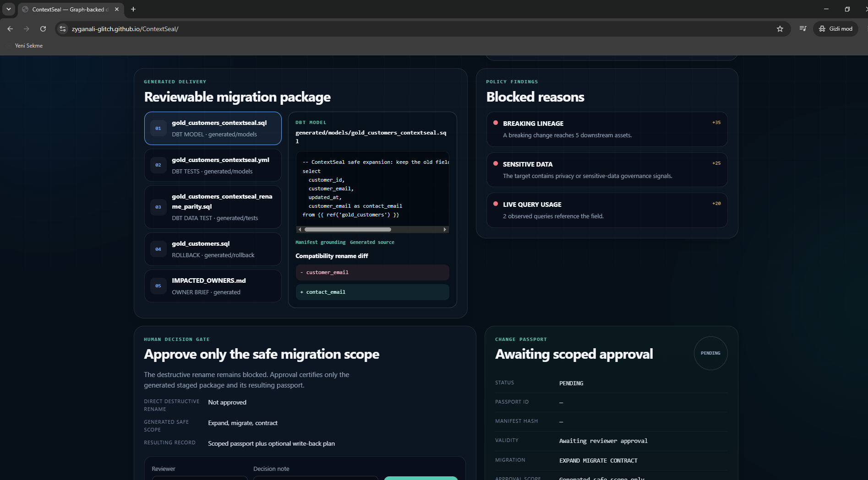
Task: Click the address bar URL
Action: click(125, 29)
